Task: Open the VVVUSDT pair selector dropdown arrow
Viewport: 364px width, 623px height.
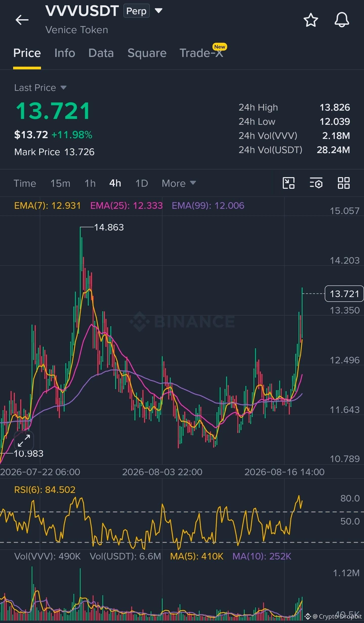Action: 159,11
